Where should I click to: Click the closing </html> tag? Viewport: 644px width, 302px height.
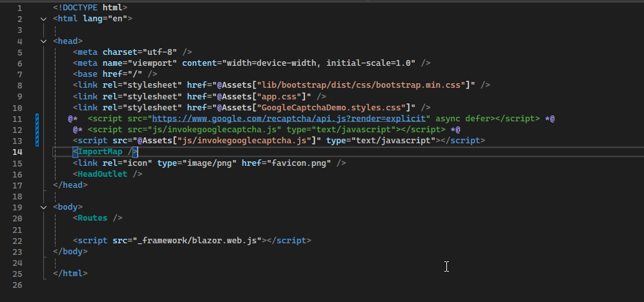[x=70, y=274]
